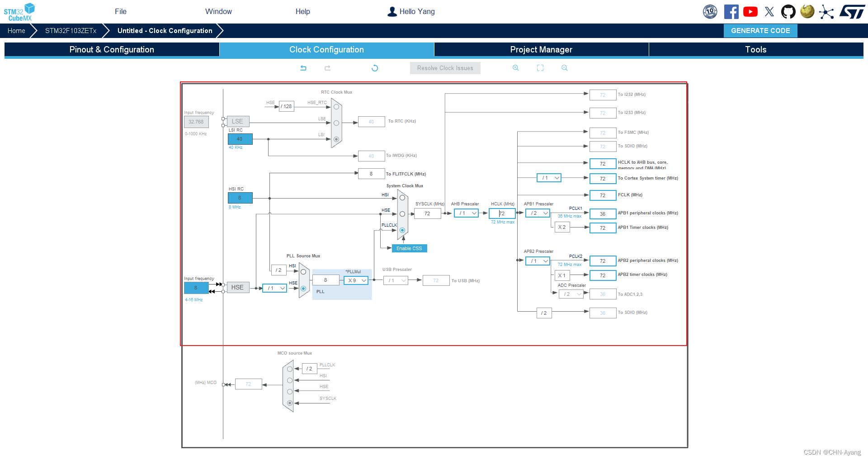The width and height of the screenshot is (868, 460).
Task: Open the APB2 Prescaler dropdown
Action: coord(538,261)
